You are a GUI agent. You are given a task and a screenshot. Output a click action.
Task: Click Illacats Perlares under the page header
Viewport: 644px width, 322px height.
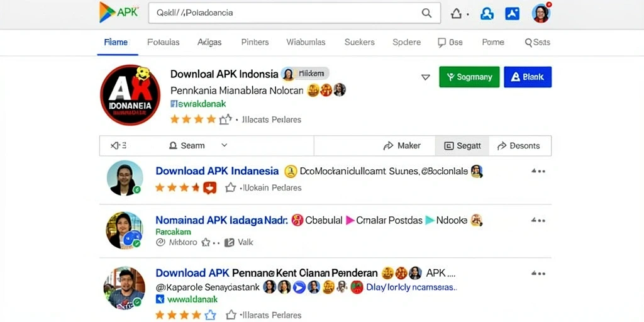(272, 119)
